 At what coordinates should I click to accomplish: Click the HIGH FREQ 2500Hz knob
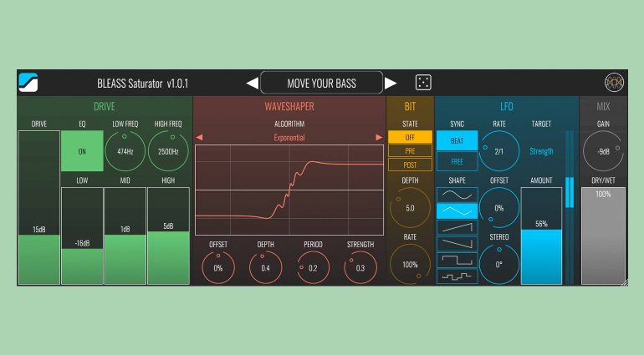[x=168, y=151]
